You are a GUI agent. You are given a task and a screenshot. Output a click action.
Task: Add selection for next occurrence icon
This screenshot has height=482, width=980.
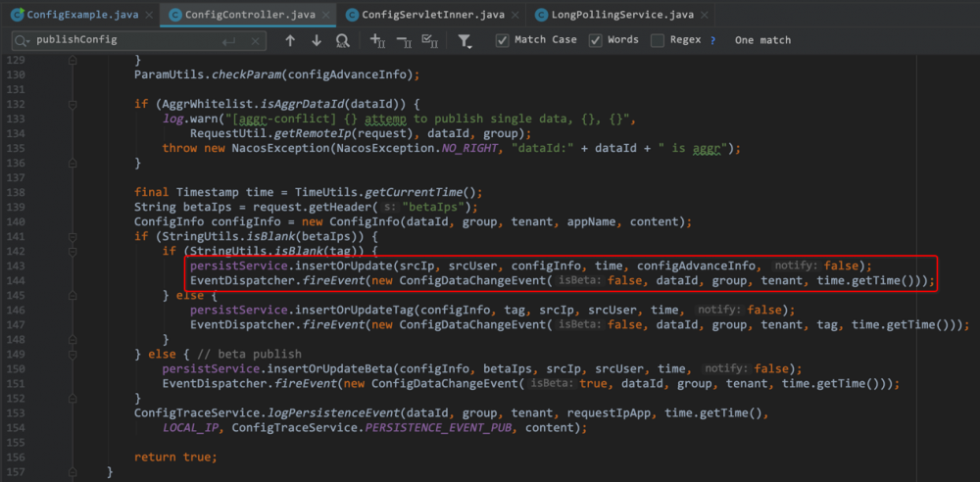pos(377,40)
